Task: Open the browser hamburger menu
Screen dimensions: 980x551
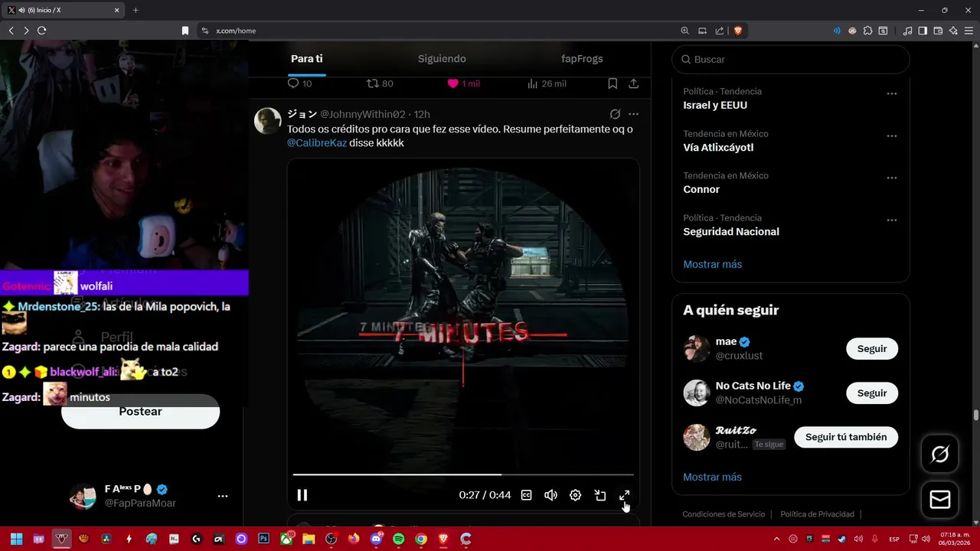Action: tap(969, 31)
